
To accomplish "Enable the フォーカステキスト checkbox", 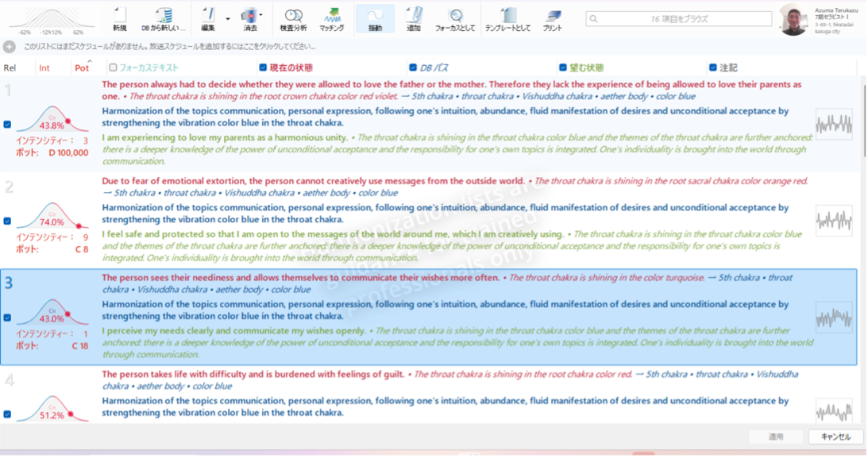I will point(114,68).
